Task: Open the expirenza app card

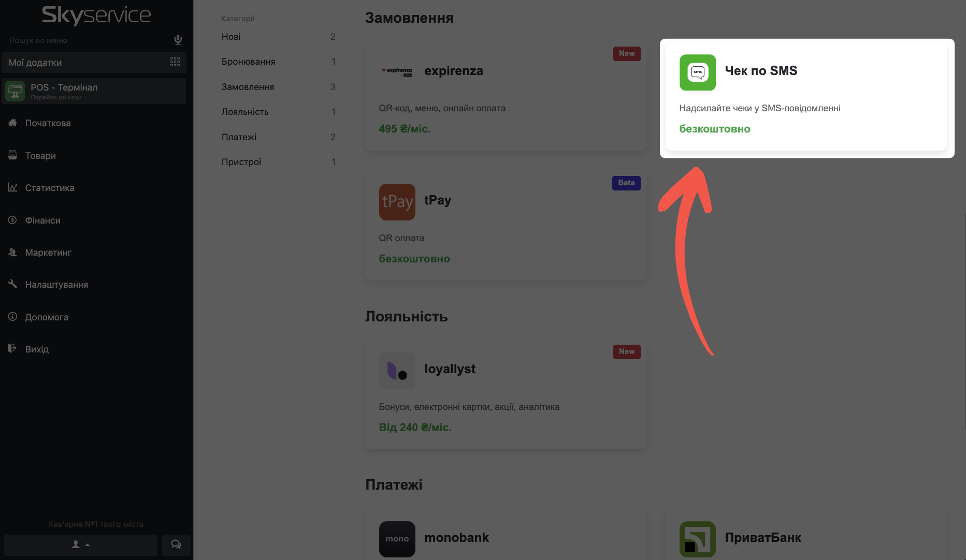Action: click(505, 97)
